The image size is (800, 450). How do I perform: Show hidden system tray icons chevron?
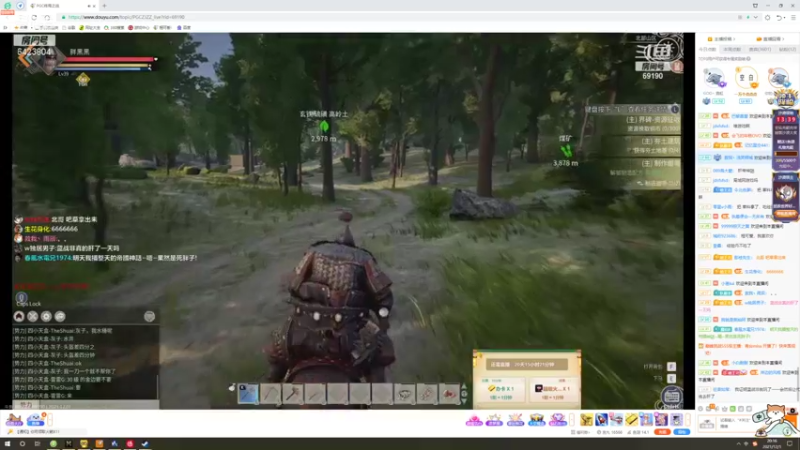[738, 444]
